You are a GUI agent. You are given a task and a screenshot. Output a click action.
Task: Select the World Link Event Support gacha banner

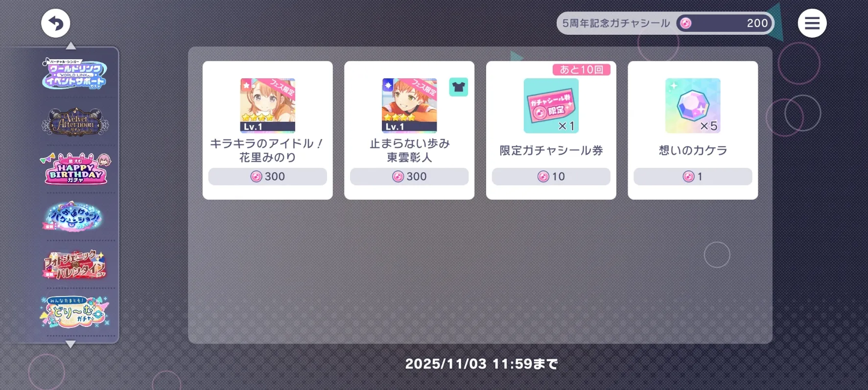75,74
